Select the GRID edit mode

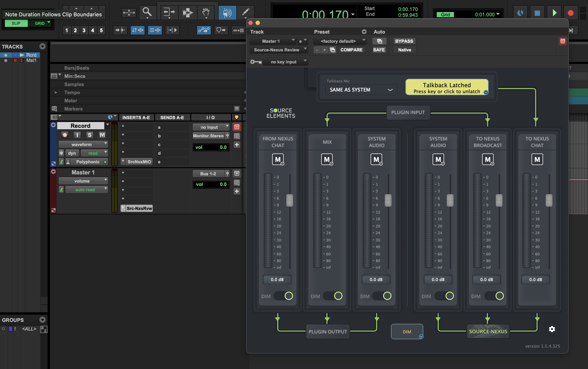(40, 23)
